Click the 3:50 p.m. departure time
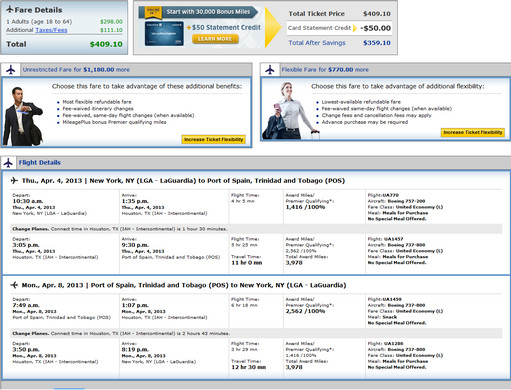511x390 pixels. 26,350
